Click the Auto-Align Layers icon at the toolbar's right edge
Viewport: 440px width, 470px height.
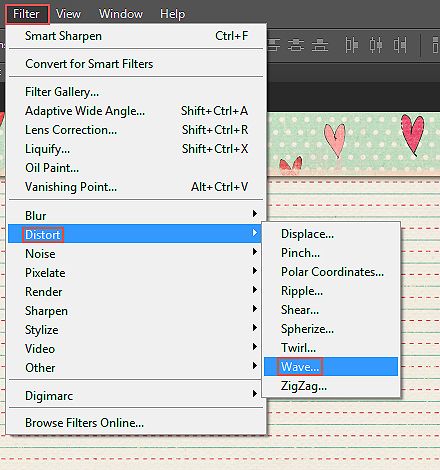pos(436,45)
